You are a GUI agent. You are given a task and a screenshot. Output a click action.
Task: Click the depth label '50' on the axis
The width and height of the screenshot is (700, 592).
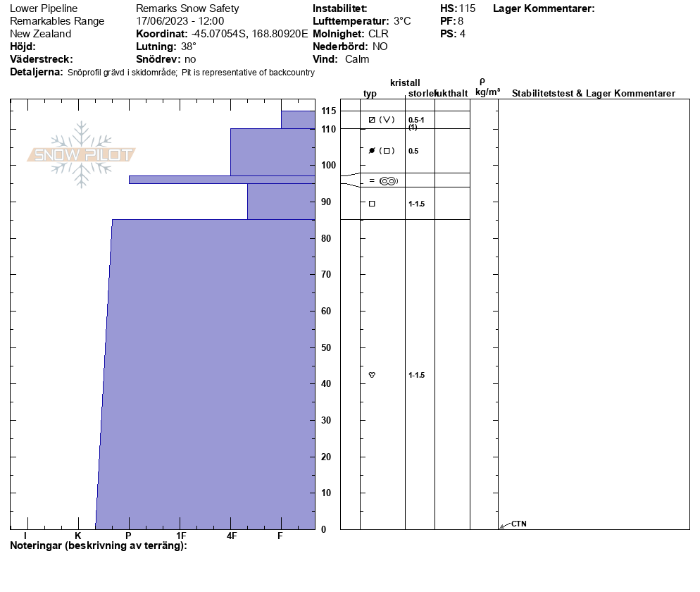326,347
